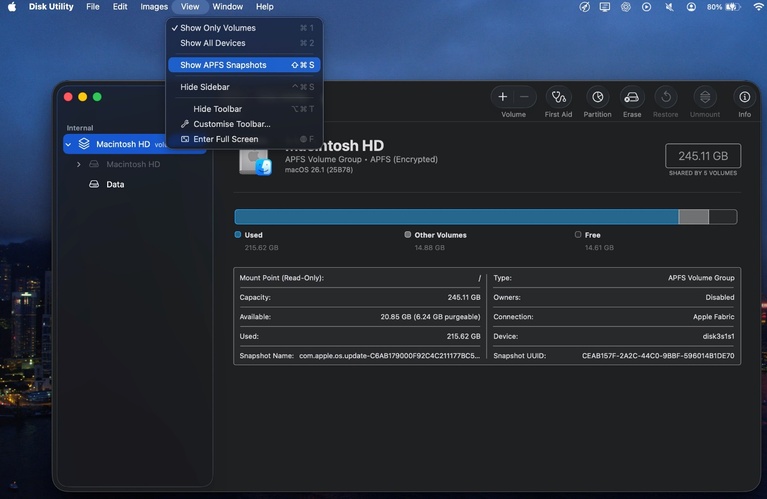
Task: Click the remove volume minus icon
Action: pos(524,97)
